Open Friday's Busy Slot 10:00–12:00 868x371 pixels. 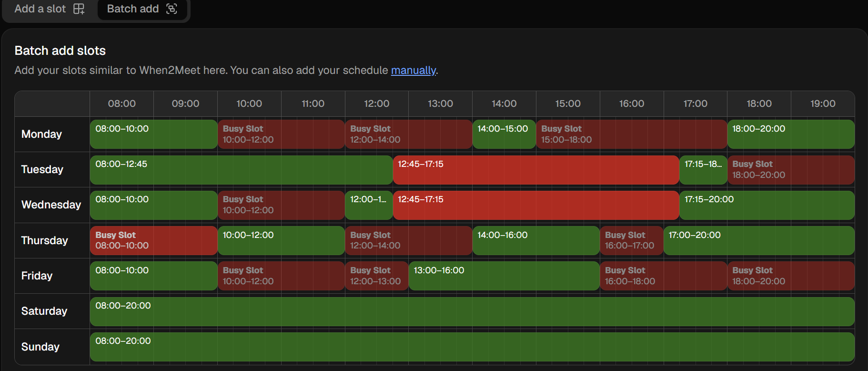(x=281, y=276)
